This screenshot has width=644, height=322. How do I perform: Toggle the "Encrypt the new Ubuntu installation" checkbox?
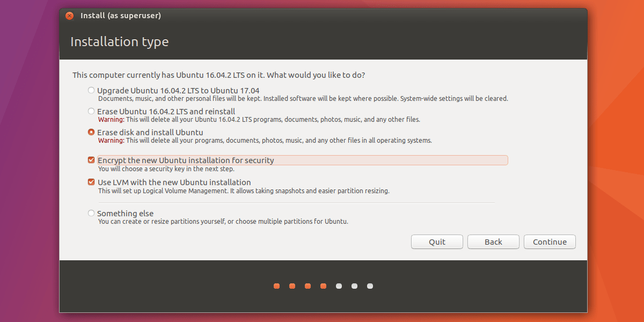pos(91,159)
